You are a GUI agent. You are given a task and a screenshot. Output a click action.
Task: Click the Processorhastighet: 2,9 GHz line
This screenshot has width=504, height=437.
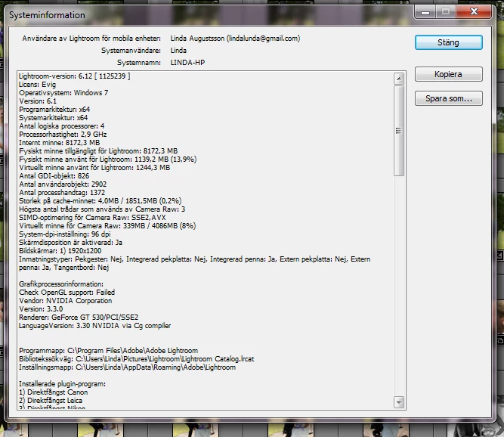tap(63, 135)
